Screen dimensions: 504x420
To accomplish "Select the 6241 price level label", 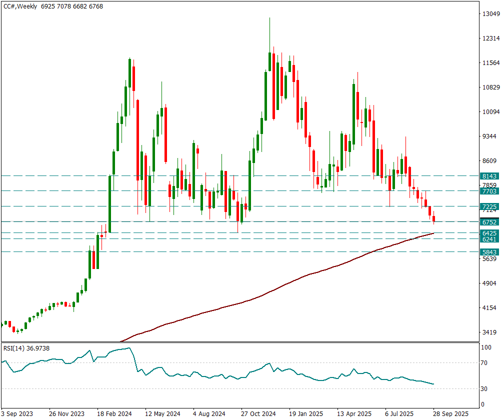I will (488, 239).
